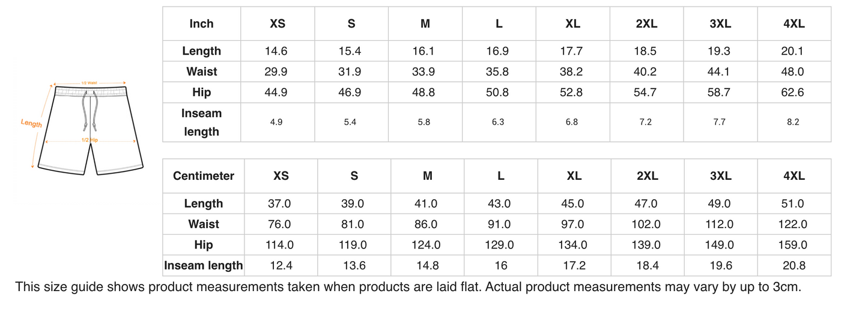This screenshot has height=311, width=868.
Task: Click the orange Length label on the diagram
Action: point(31,123)
